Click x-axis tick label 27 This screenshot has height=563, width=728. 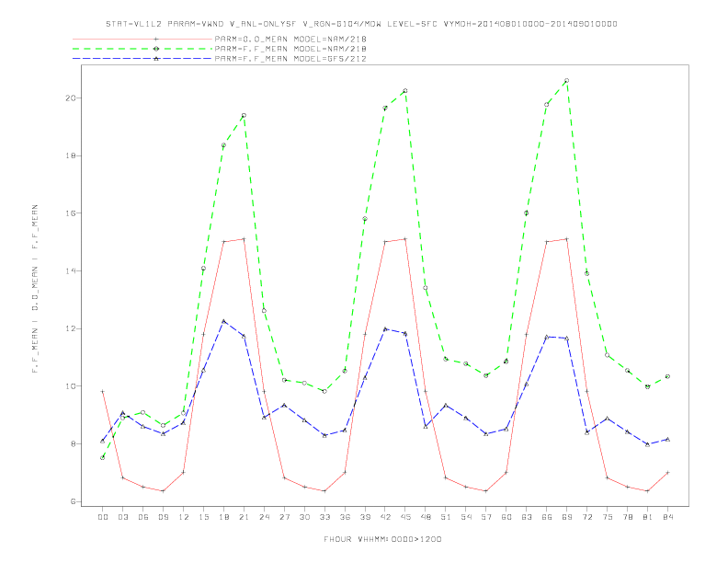(x=284, y=517)
